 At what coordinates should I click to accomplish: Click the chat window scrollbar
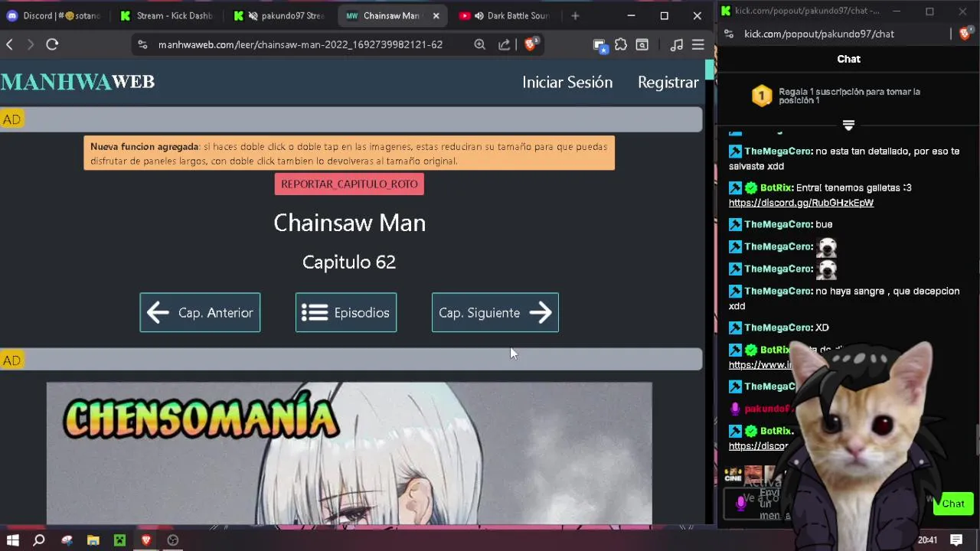click(x=978, y=440)
